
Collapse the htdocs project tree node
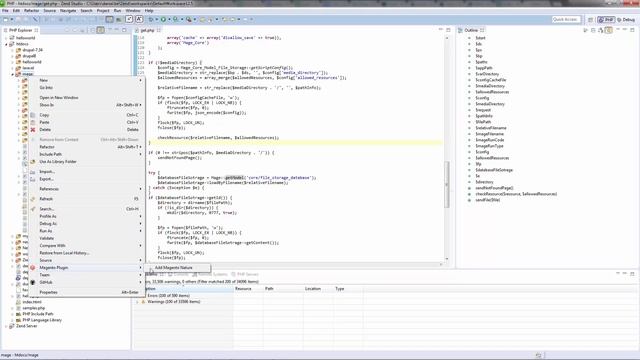6,44
